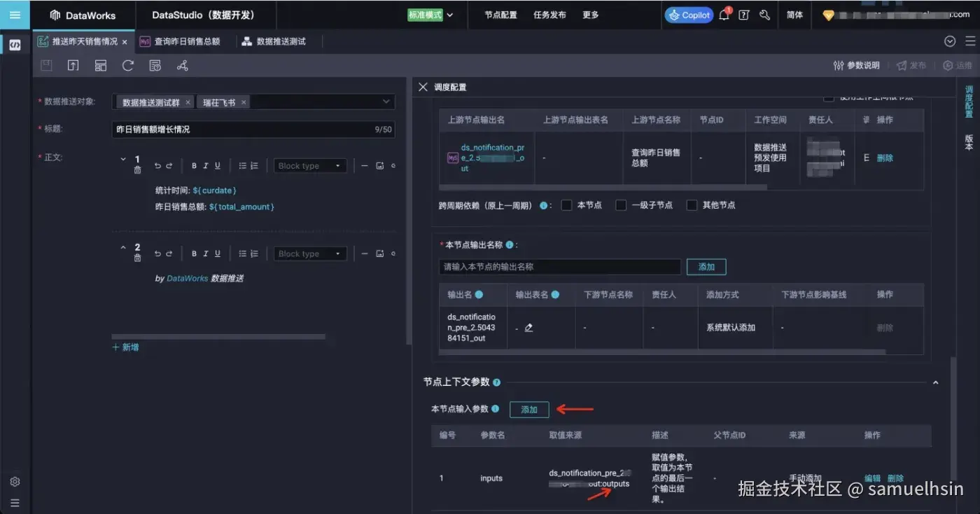Collapse body block 1 chevron
980x514 pixels.
124,160
